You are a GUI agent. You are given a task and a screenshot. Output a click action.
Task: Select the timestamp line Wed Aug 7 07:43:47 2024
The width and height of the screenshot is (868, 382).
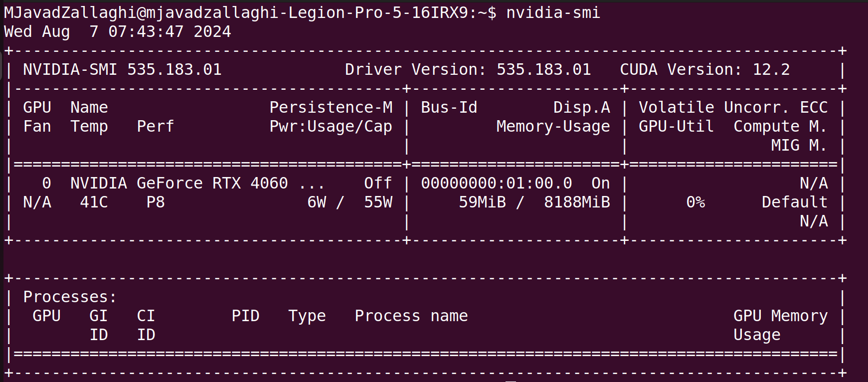[x=118, y=31]
